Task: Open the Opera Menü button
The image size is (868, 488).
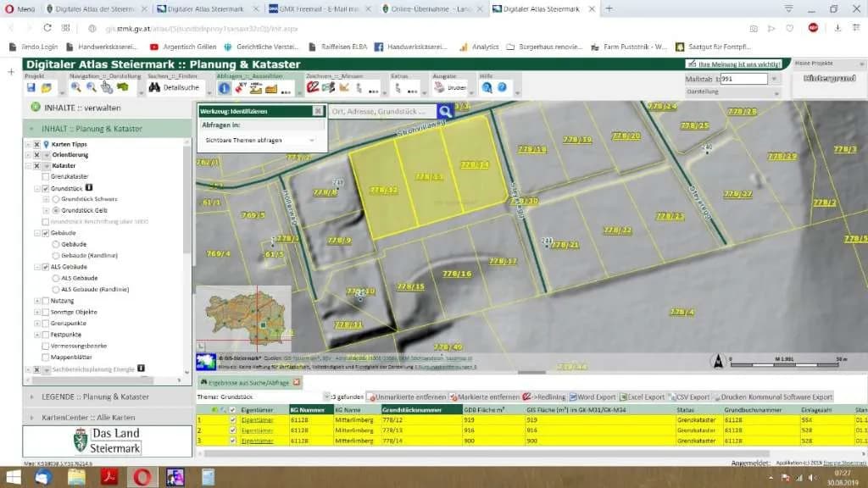Action: tap(19, 8)
